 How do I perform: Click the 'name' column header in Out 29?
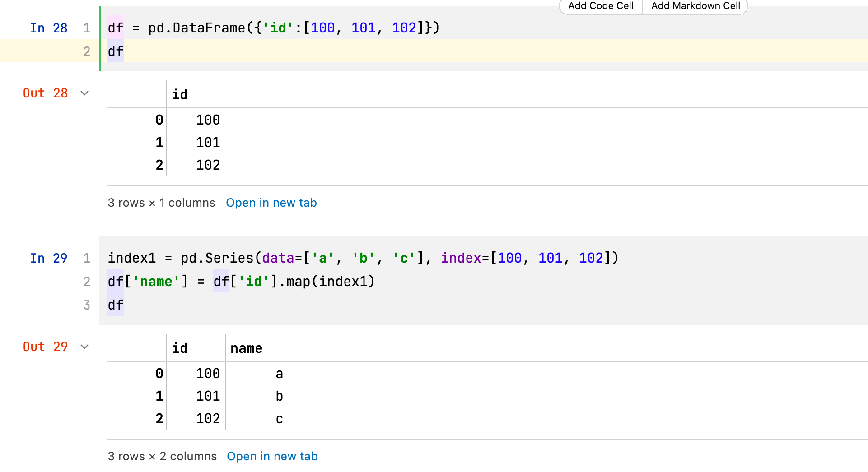246,348
